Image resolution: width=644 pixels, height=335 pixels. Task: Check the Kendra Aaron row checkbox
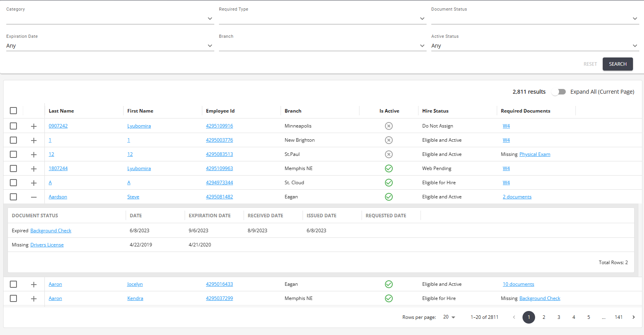click(x=13, y=298)
